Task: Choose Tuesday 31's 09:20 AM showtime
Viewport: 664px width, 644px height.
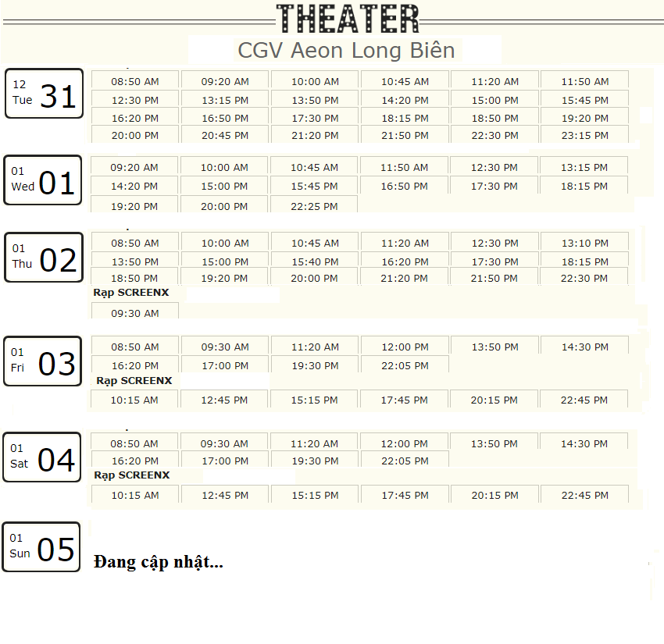Action: pos(225,80)
